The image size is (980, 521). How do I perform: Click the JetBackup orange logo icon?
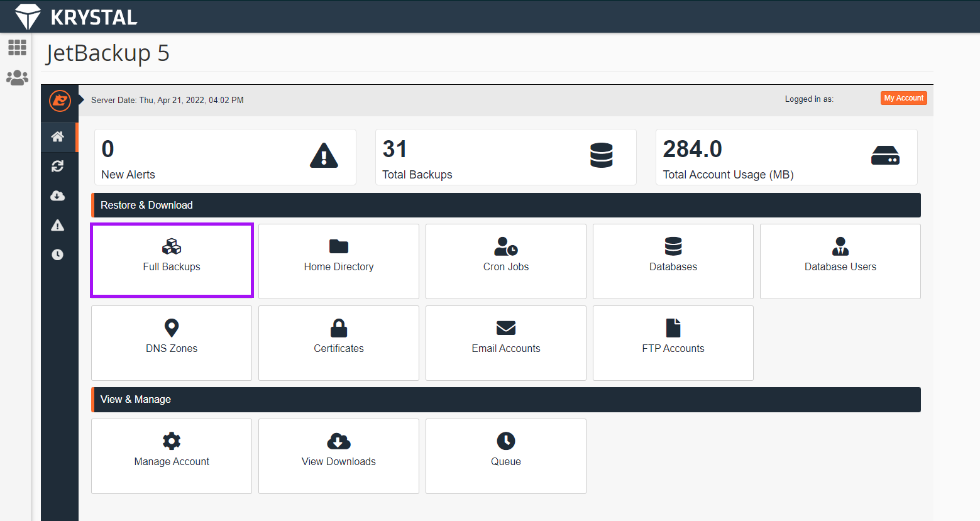pyautogui.click(x=60, y=100)
